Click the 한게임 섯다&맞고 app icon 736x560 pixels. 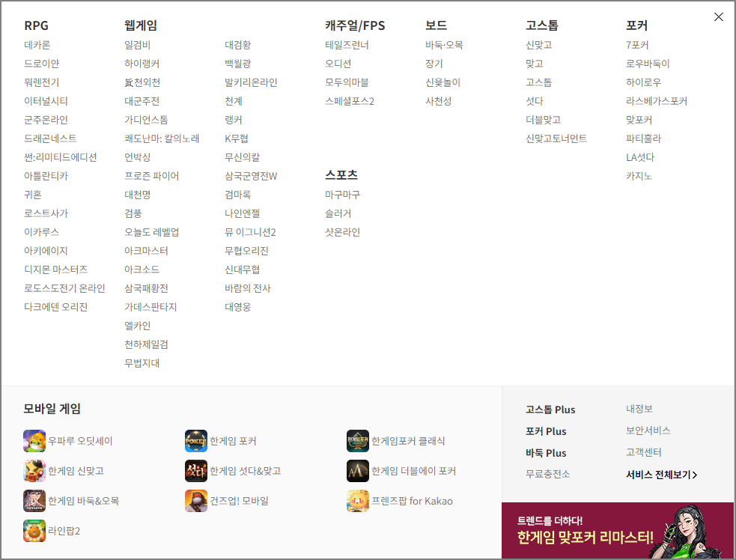[196, 471]
